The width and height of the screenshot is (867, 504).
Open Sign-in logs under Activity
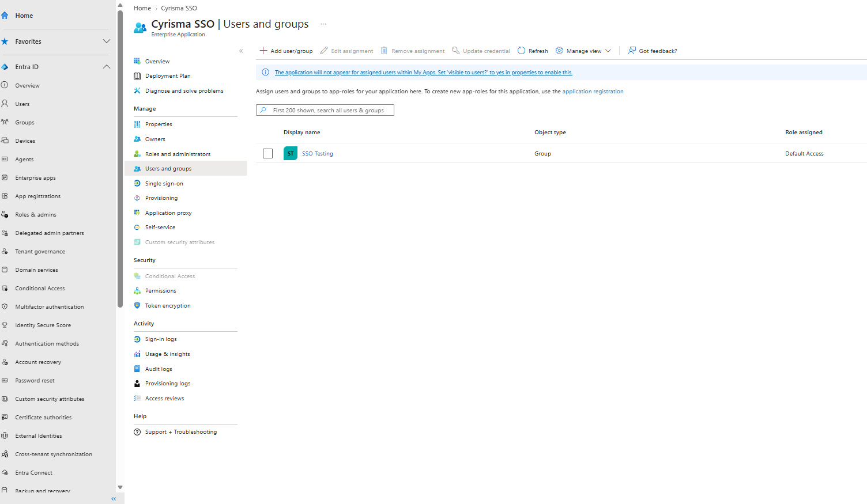pos(161,339)
